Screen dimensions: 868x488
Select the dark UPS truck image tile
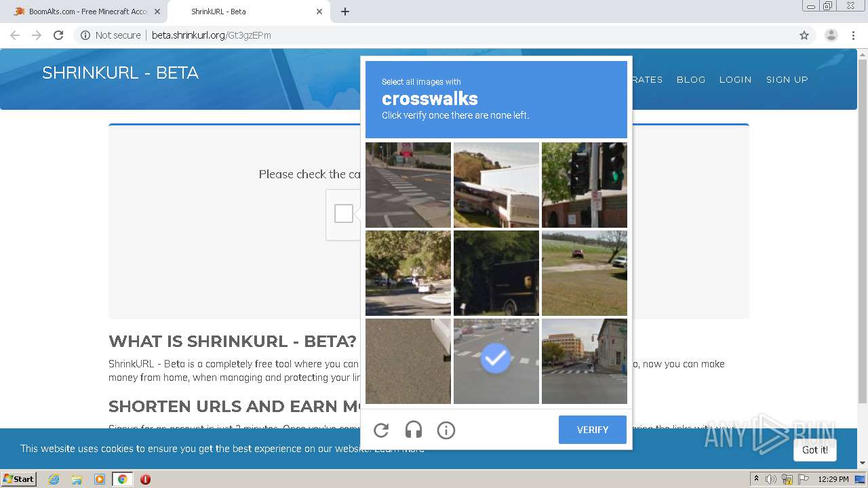[496, 273]
